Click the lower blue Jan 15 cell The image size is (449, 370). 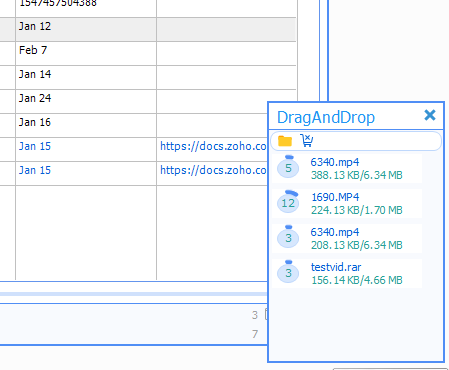coord(86,174)
